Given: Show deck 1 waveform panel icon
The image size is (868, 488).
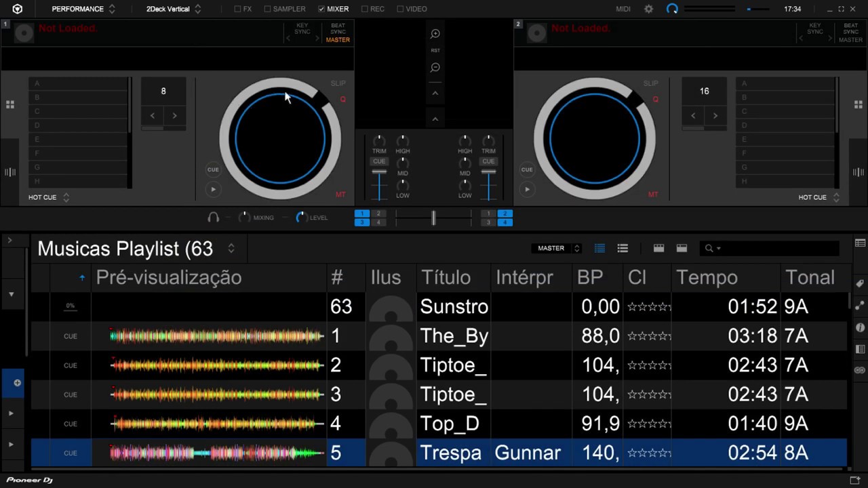Looking at the screenshot, I should 10,172.
